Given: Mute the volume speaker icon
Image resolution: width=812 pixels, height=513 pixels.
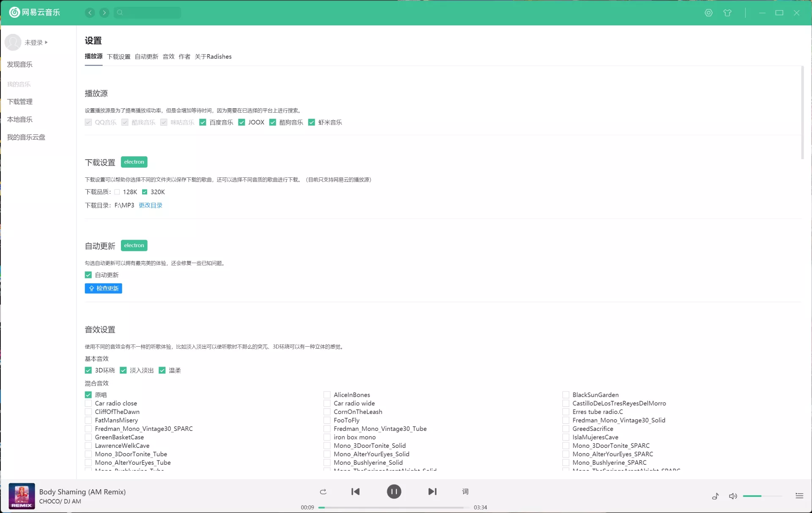Looking at the screenshot, I should (733, 496).
